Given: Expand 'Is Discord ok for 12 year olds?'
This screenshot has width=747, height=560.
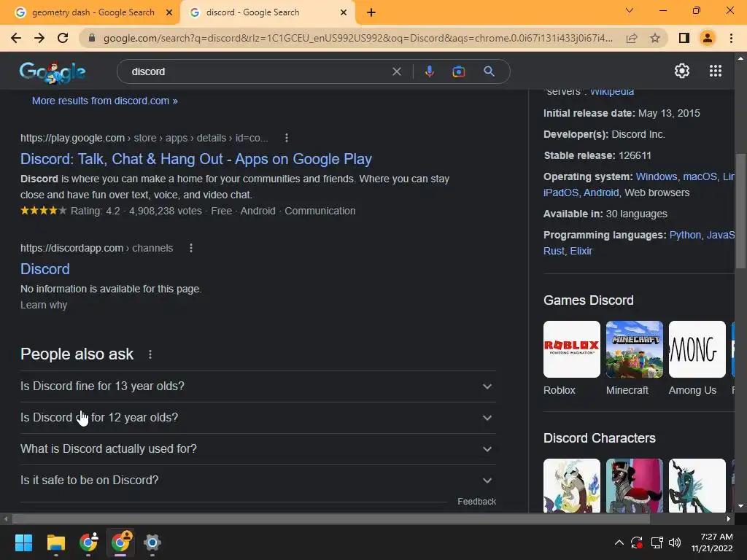Looking at the screenshot, I should tap(258, 418).
